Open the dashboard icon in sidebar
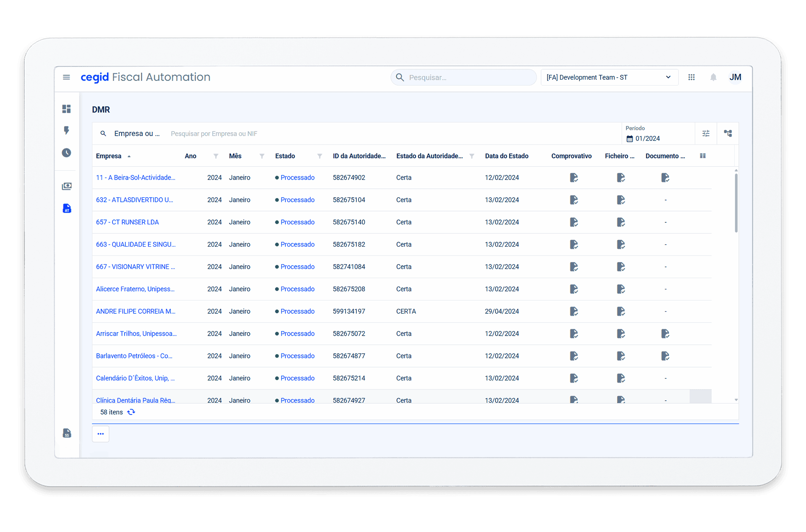 click(66, 109)
